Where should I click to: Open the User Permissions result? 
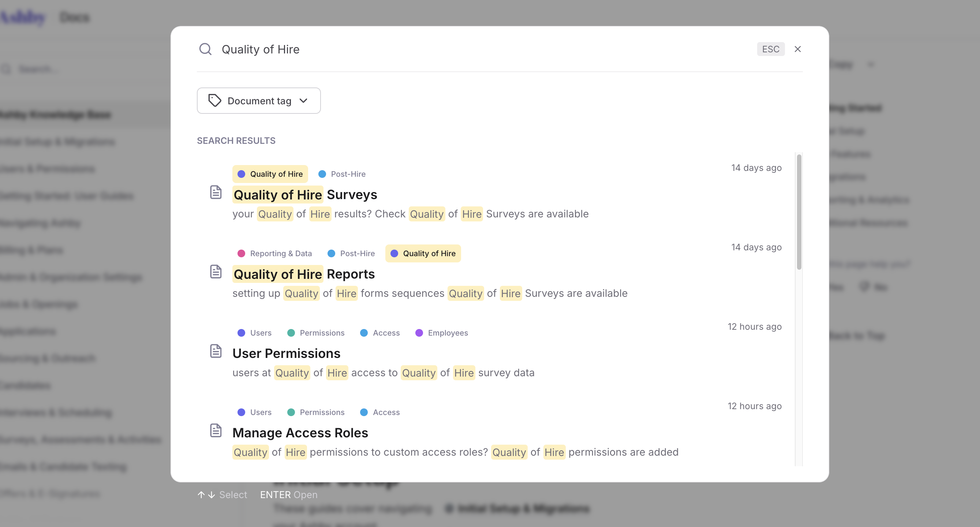tap(286, 354)
